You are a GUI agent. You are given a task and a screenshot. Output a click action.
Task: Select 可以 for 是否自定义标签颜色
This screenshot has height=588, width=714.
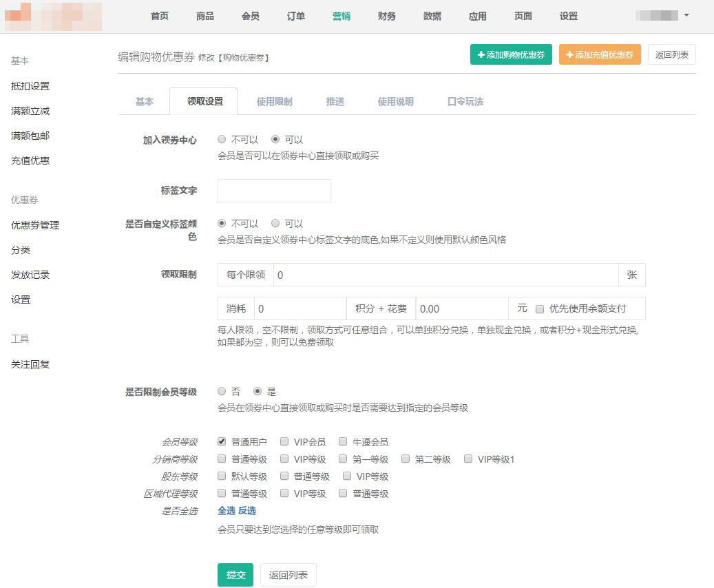pos(275,223)
